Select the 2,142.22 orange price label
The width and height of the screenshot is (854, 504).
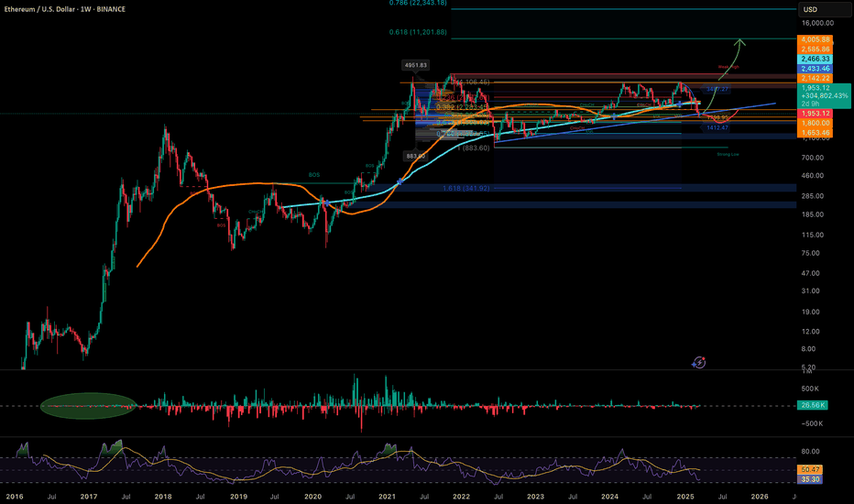[x=816, y=79]
